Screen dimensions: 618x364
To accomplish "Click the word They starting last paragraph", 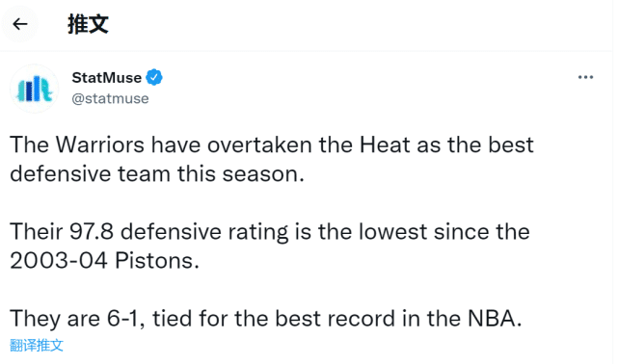I will pyautogui.click(x=35, y=319).
